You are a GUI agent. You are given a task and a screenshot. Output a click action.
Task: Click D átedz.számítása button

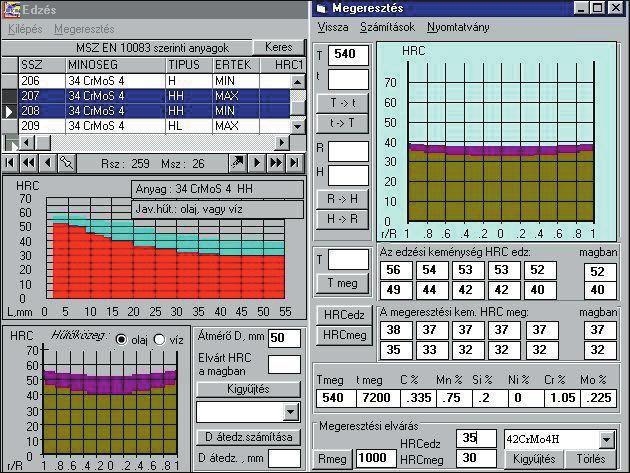[248, 437]
